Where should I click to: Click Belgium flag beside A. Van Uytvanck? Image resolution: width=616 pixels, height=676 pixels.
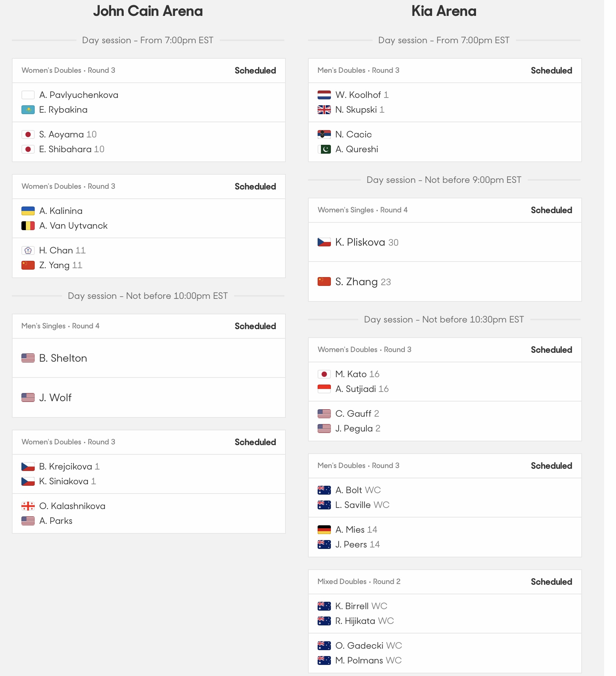point(28,226)
